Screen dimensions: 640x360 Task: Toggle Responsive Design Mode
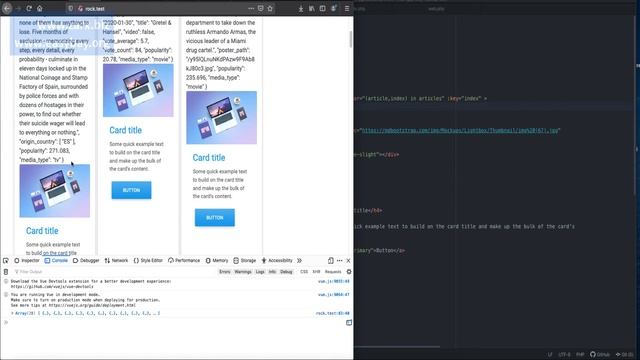tap(331, 260)
